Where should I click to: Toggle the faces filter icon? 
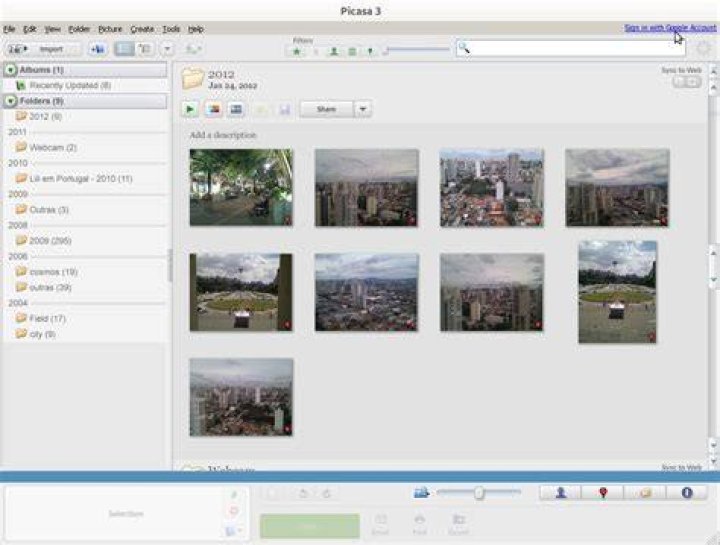pos(334,51)
